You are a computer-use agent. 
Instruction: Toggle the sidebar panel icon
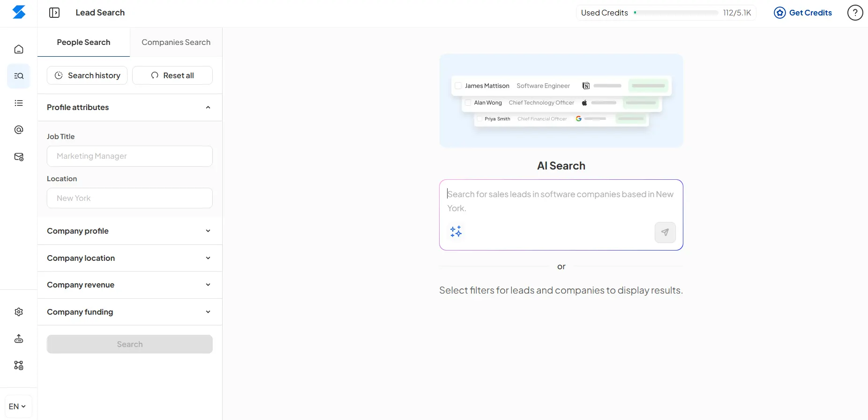(54, 13)
